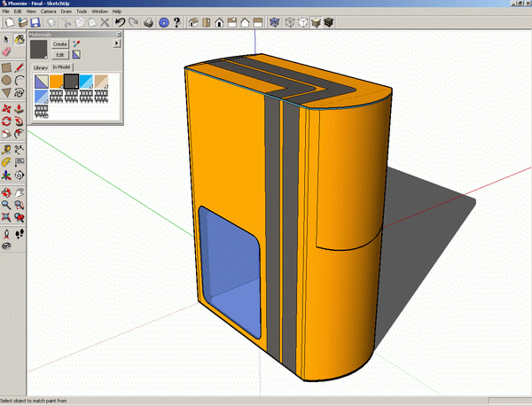Pick the Rectangle drawing tool
The height and width of the screenshot is (406, 532).
pos(6,66)
